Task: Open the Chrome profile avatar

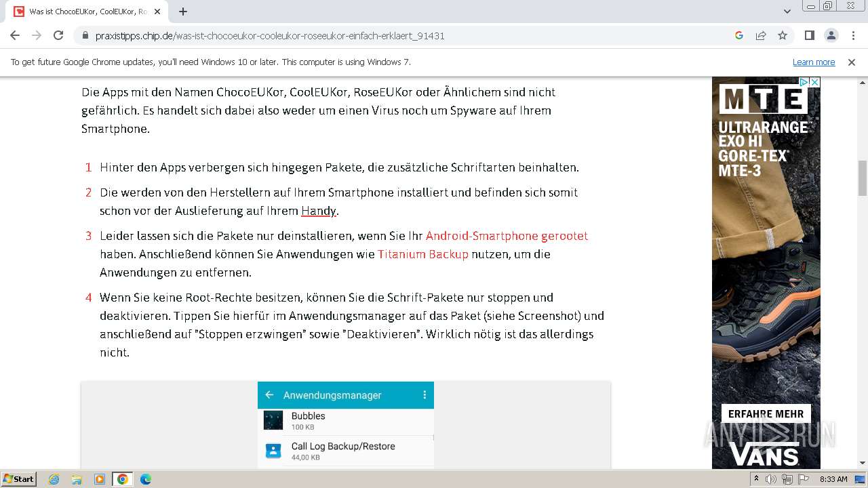Action: [831, 35]
